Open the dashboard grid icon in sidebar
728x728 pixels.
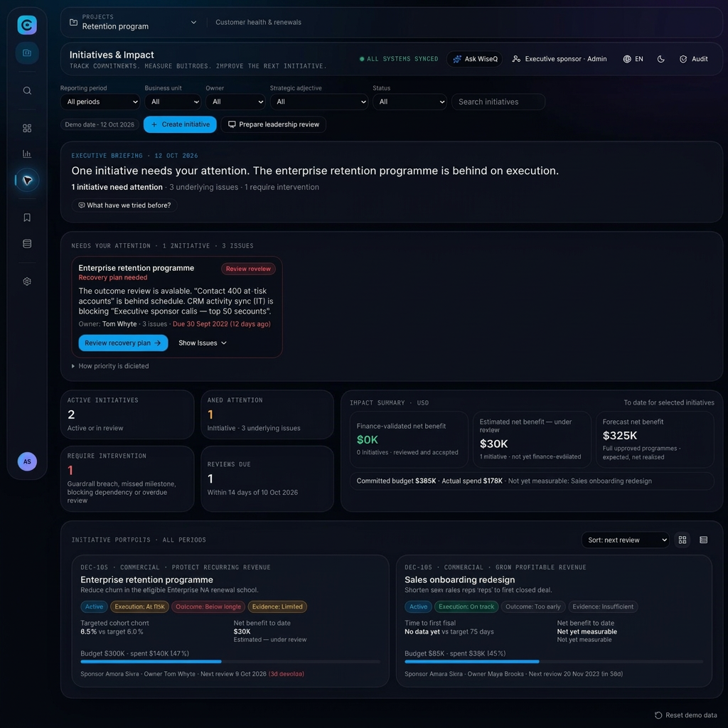click(x=27, y=128)
